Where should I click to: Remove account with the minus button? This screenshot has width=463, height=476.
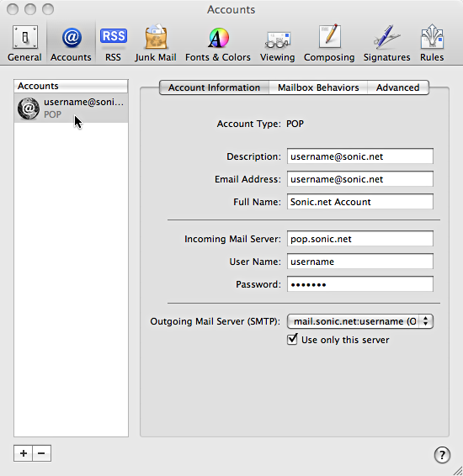tap(41, 453)
